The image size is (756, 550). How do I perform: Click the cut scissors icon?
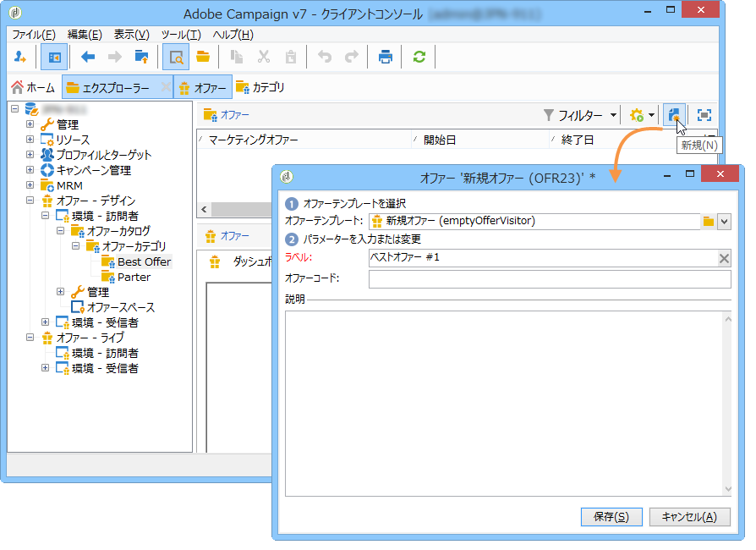tap(263, 57)
